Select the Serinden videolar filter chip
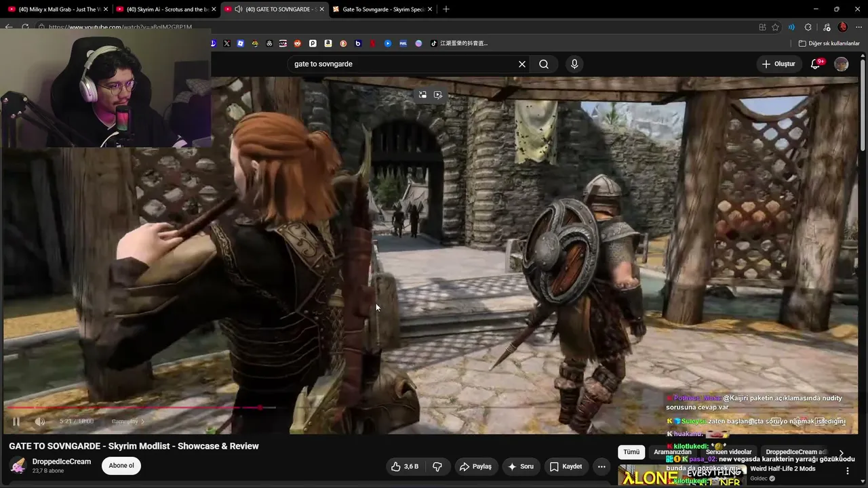Image resolution: width=868 pixels, height=488 pixels. [729, 452]
